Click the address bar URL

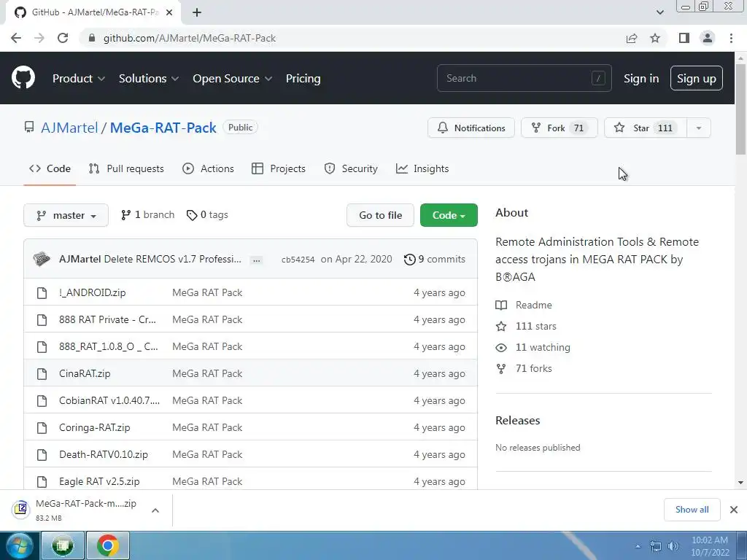pos(190,38)
